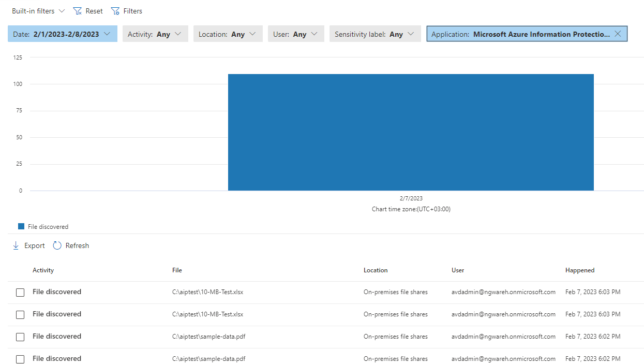Select the avdadmin@ngwareh.onmicrosoft.com user cell
The height and width of the screenshot is (364, 644).
503,292
